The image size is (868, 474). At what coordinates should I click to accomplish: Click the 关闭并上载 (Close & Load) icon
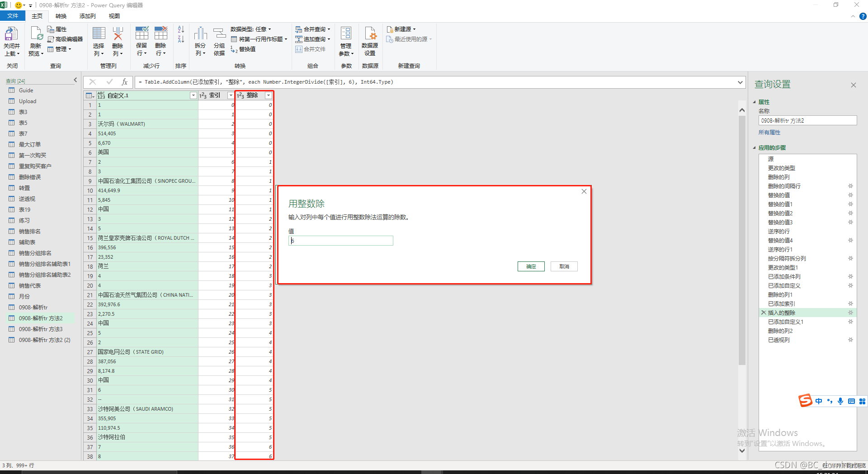coord(11,34)
